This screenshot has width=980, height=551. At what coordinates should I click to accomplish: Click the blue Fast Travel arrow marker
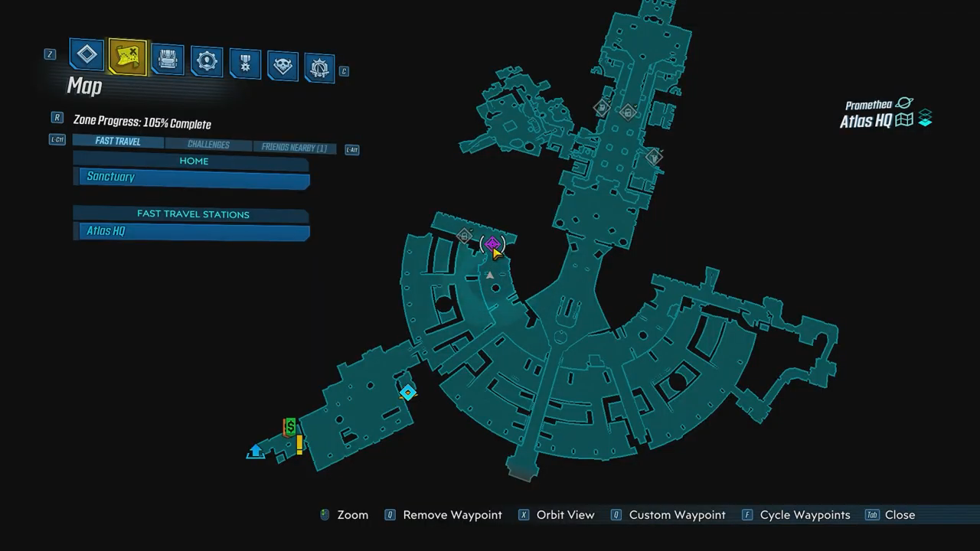(256, 452)
